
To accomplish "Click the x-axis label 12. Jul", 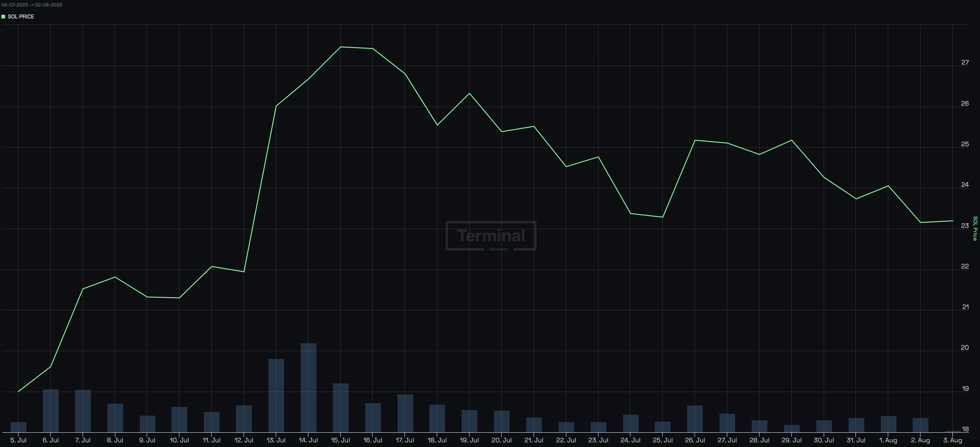I will pyautogui.click(x=244, y=440).
